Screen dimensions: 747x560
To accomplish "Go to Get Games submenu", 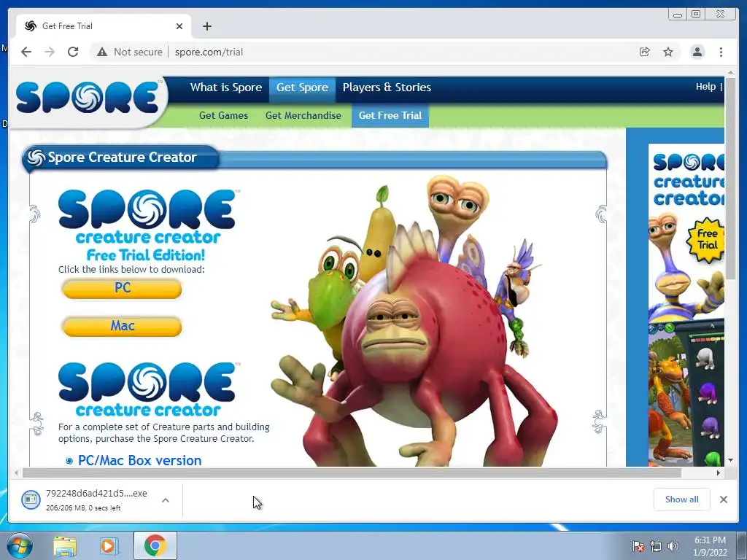I will pos(223,116).
